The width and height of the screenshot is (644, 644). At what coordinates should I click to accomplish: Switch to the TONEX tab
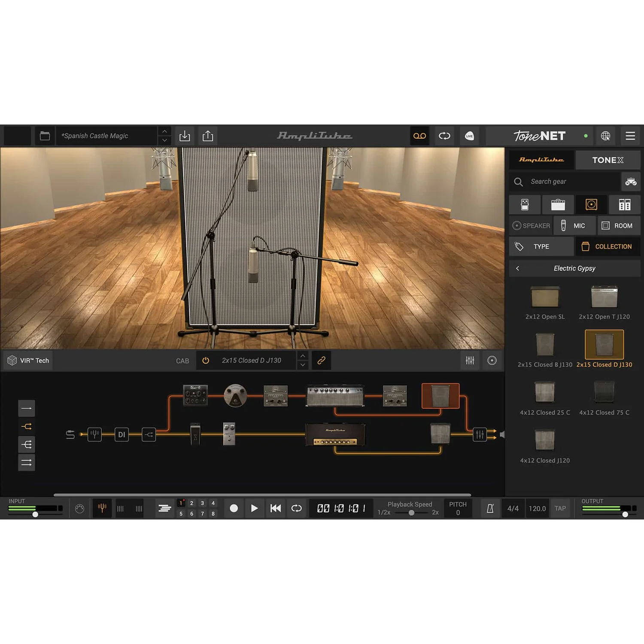(608, 160)
